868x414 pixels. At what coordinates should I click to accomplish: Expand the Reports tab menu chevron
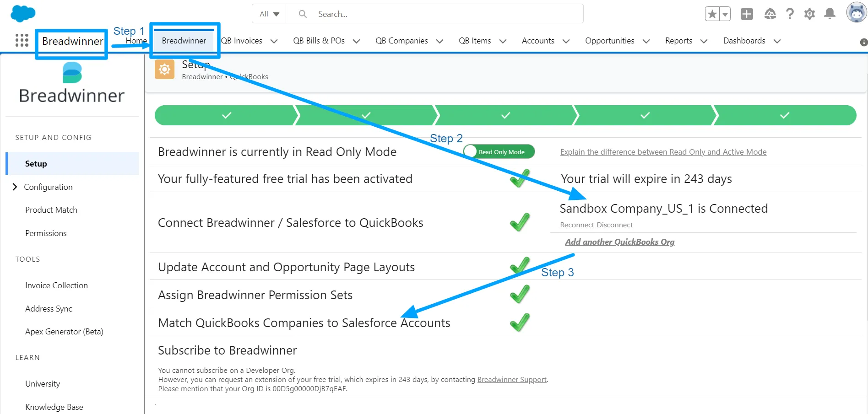click(704, 41)
